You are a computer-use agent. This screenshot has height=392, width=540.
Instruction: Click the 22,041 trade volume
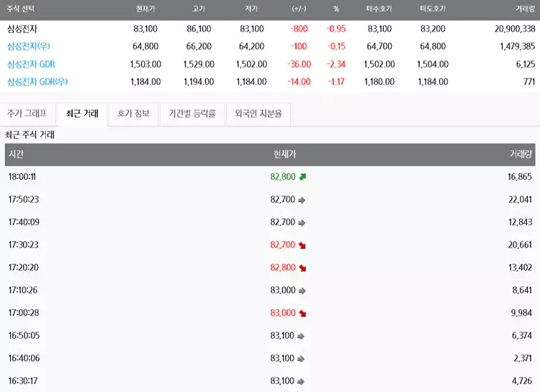click(x=520, y=200)
